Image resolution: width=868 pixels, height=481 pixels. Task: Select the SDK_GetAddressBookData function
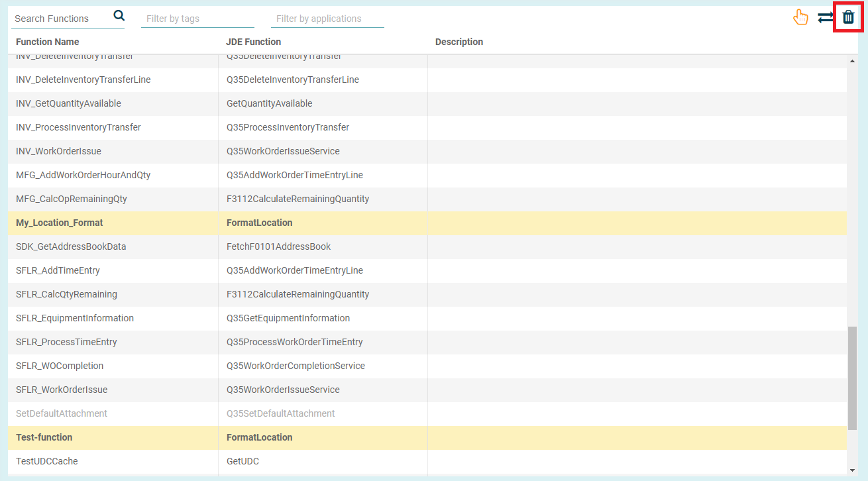tap(71, 246)
